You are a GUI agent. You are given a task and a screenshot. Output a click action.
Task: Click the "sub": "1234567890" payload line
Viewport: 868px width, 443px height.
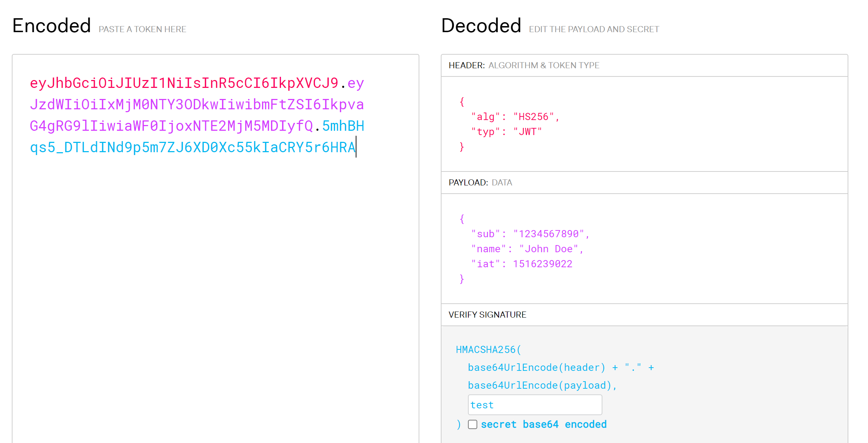pos(530,234)
